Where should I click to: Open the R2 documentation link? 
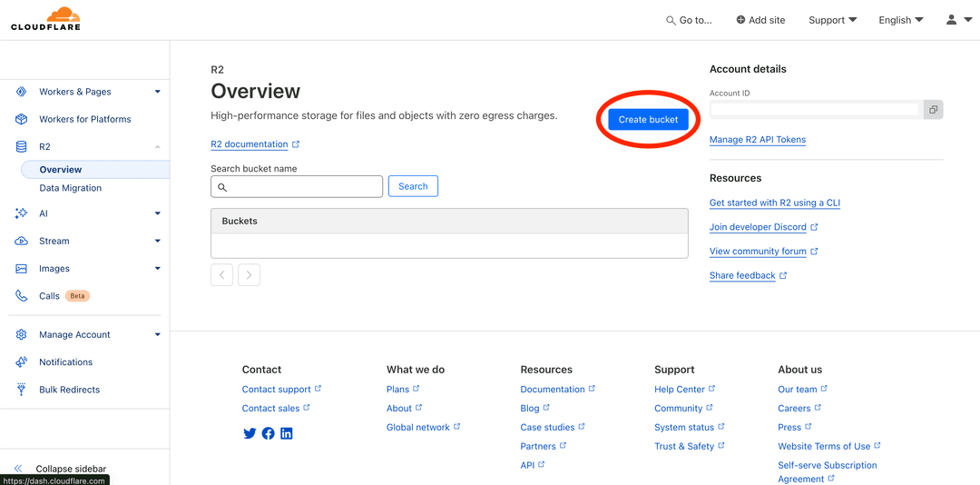tap(250, 144)
